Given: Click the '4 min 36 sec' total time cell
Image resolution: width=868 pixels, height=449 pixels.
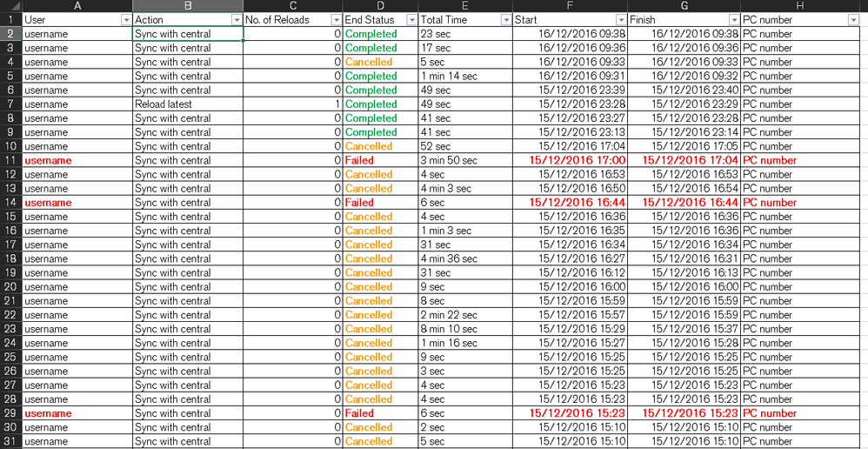Looking at the screenshot, I should [465, 259].
